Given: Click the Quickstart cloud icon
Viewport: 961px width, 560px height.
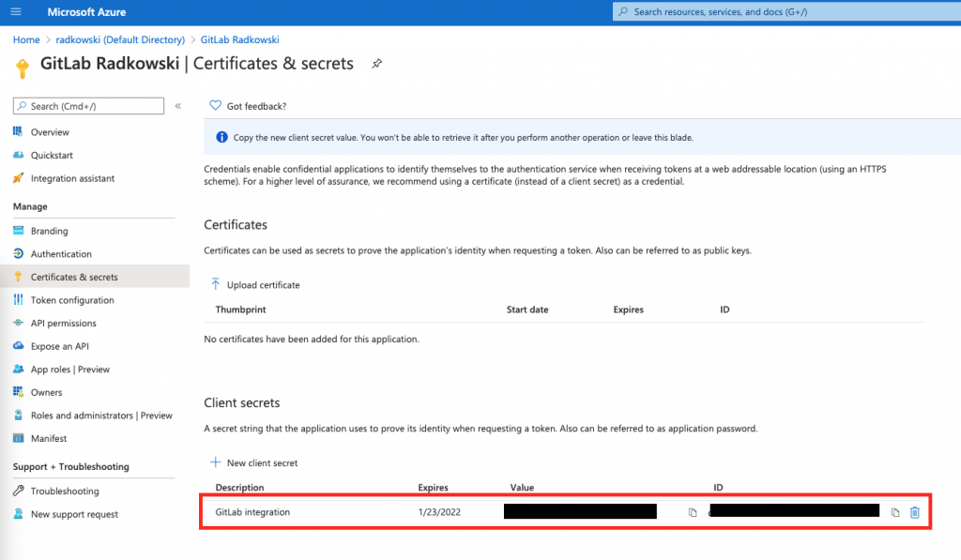Looking at the screenshot, I should tap(18, 155).
